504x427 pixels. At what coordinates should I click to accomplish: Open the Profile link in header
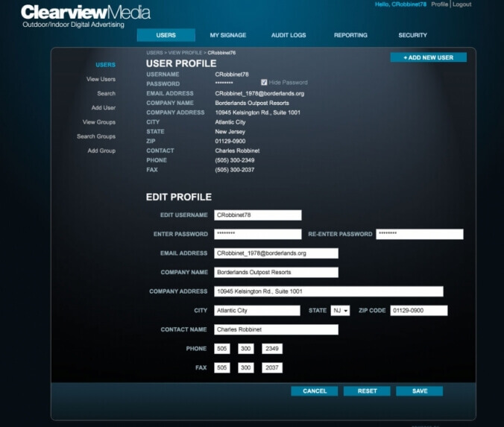pos(439,4)
